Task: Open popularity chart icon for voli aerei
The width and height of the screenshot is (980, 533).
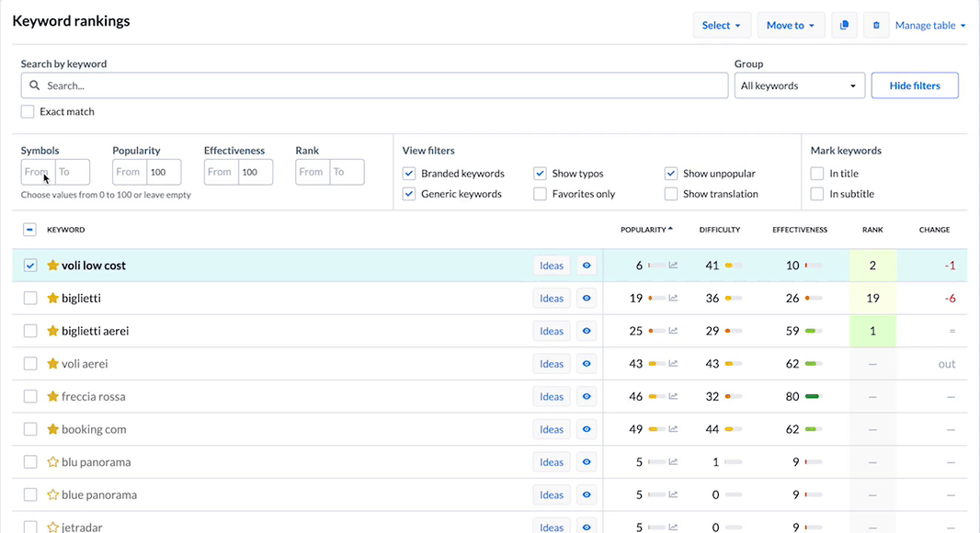Action: click(673, 364)
